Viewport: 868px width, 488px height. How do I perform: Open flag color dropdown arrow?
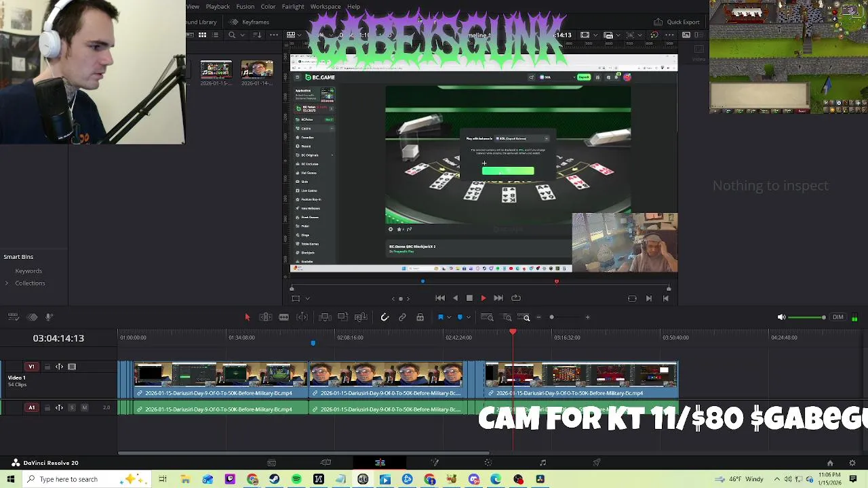pos(449,317)
